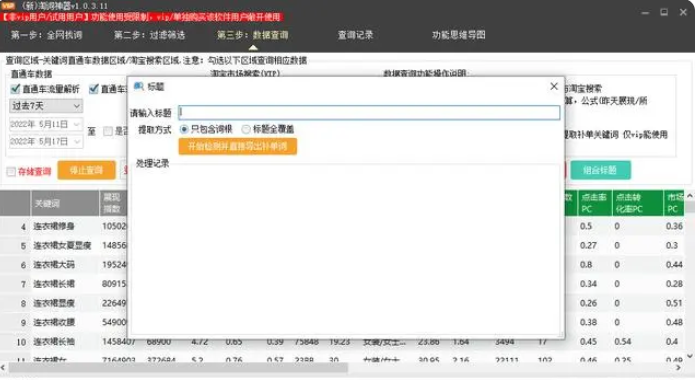Select the row 连衣裙修身
Viewport: 695px width, 380px height.
[54, 226]
